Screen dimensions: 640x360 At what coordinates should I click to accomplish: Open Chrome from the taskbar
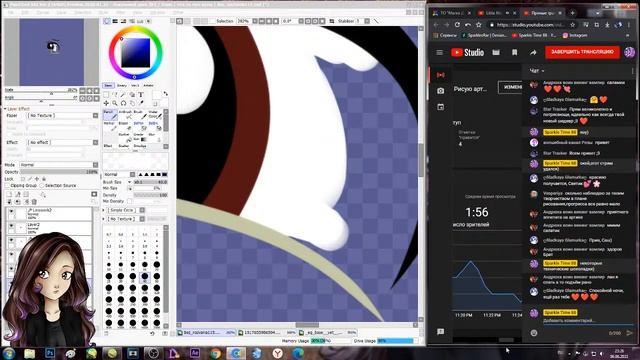coord(216,353)
